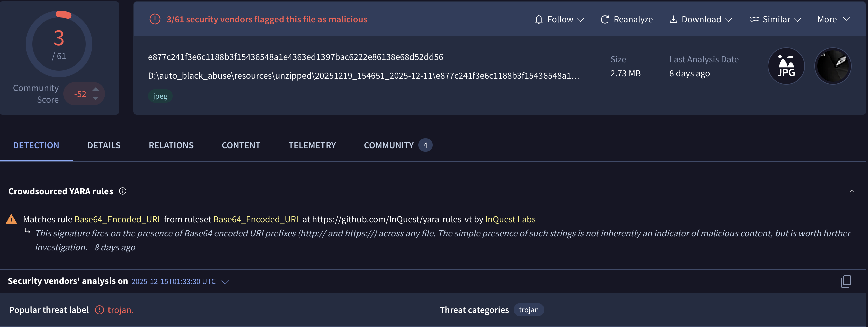Click the Download arrow icon
The image size is (868, 327).
tap(673, 20)
